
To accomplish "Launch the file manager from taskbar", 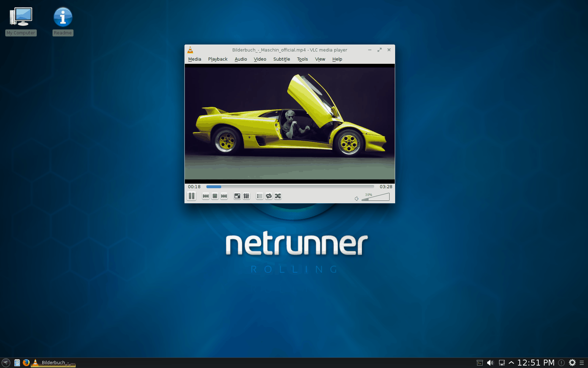I will [x=17, y=363].
